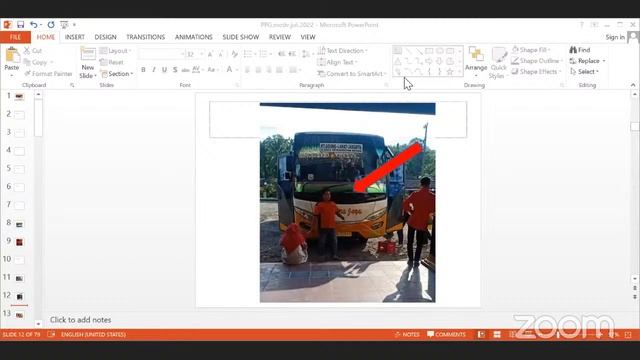This screenshot has height=360, width=640.
Task: Toggle Bold formatting
Action: coord(143,70)
